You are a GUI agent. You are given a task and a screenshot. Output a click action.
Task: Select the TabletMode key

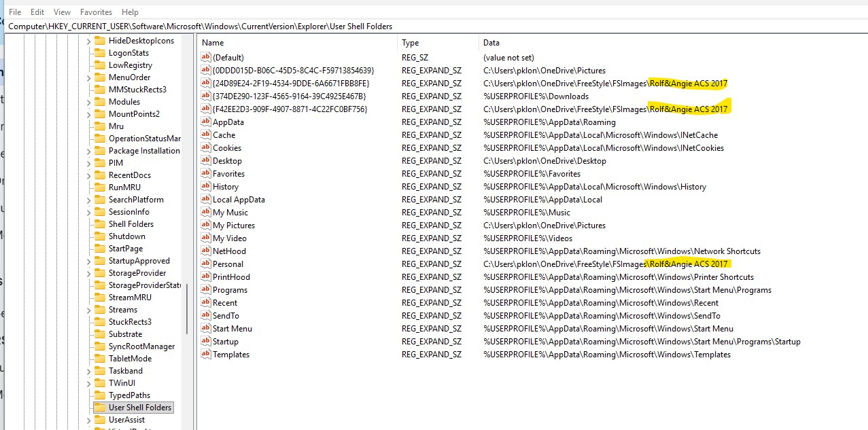[x=130, y=359]
